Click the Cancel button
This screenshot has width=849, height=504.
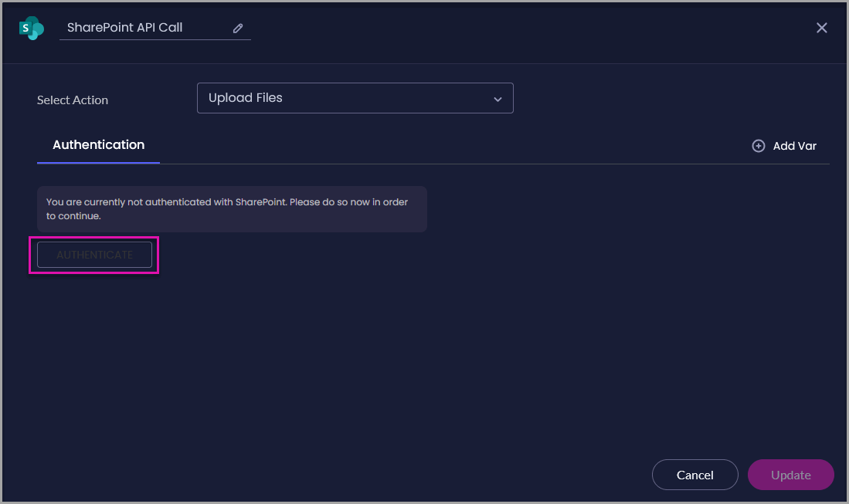[x=694, y=475]
